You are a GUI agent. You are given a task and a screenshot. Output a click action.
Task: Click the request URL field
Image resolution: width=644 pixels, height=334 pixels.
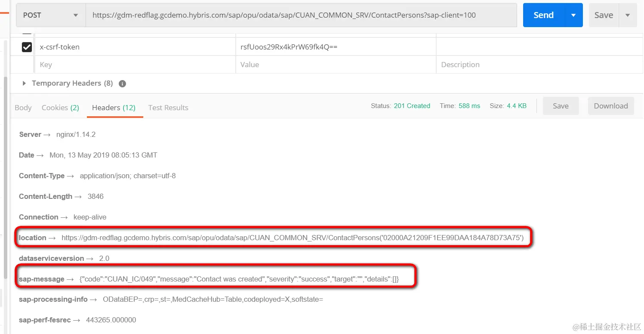pos(301,15)
